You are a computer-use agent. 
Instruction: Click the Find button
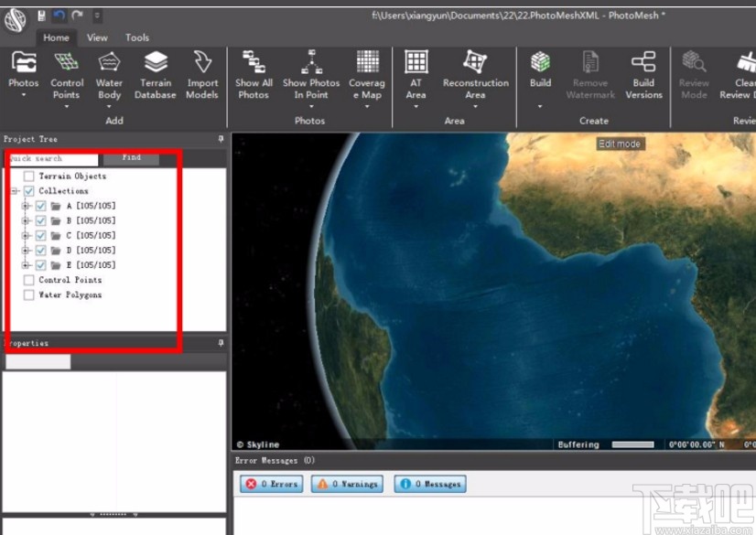point(131,158)
